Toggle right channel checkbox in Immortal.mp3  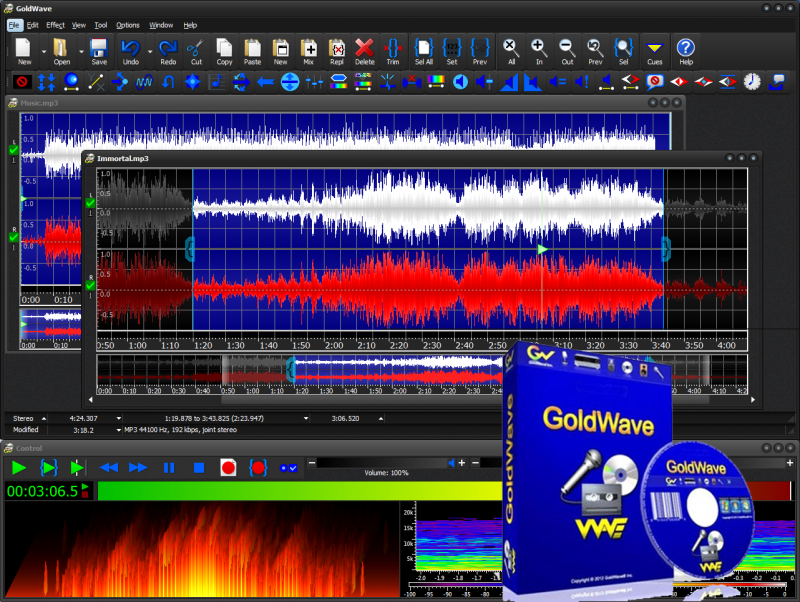pyautogui.click(x=90, y=285)
